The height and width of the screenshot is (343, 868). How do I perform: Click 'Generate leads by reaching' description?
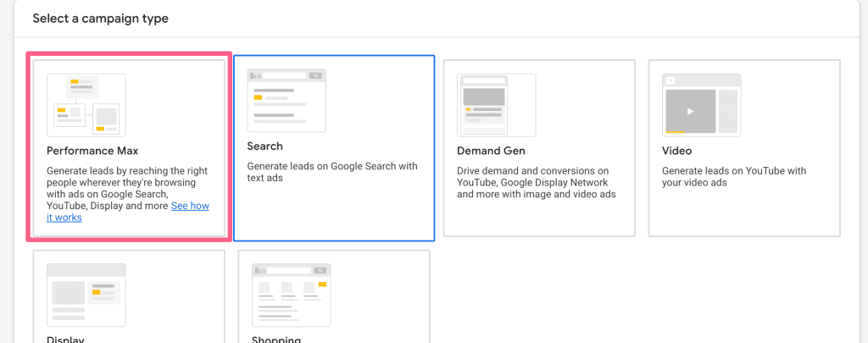(x=128, y=194)
